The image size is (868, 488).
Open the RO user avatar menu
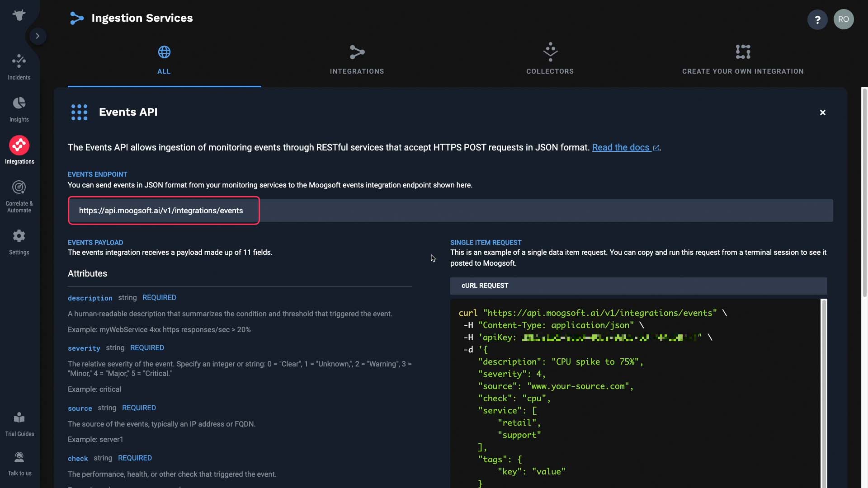[844, 19]
